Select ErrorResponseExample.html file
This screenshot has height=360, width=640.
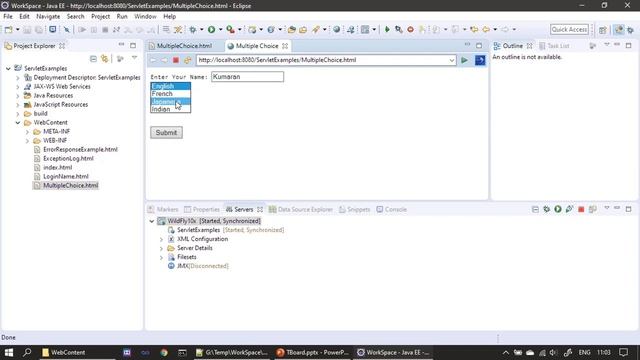point(80,150)
